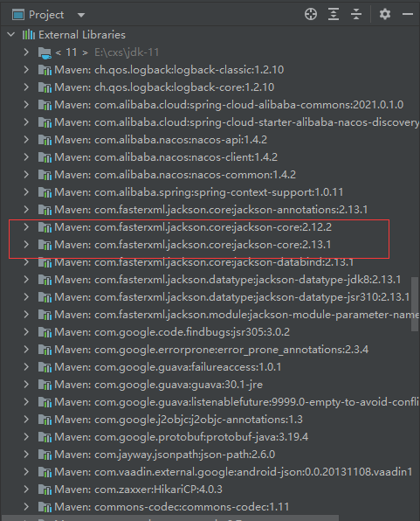This screenshot has height=521, width=420.
Task: Expand the HikariCP:4.0.3 node
Action: tap(26, 490)
